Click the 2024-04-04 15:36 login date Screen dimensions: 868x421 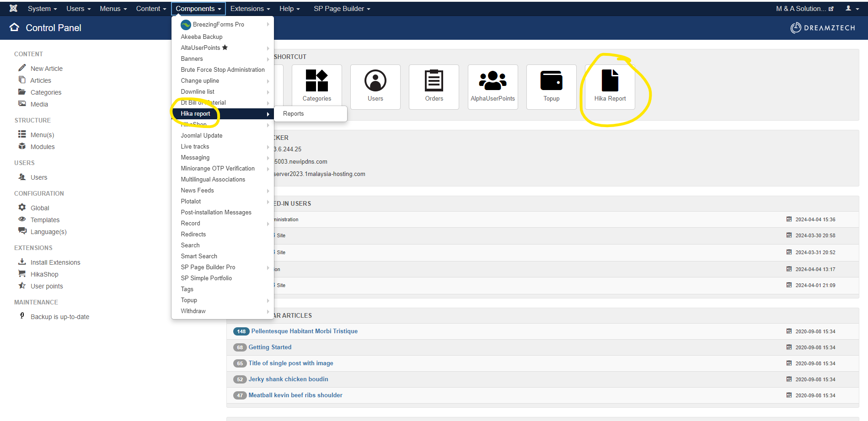point(815,219)
